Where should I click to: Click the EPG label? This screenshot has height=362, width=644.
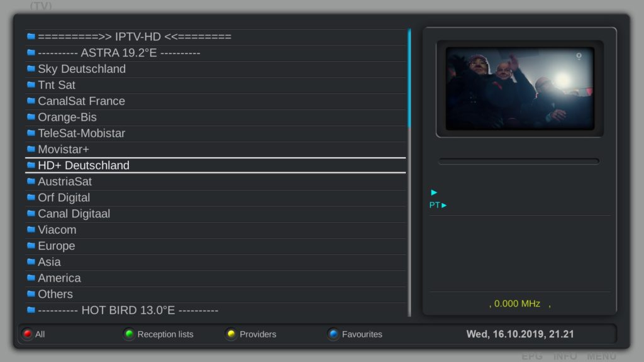pyautogui.click(x=532, y=356)
